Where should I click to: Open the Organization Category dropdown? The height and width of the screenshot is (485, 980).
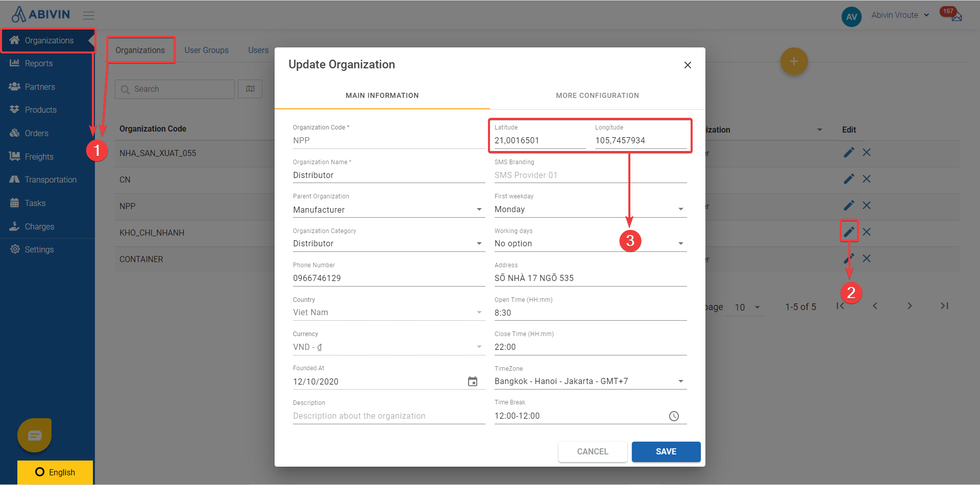click(389, 244)
